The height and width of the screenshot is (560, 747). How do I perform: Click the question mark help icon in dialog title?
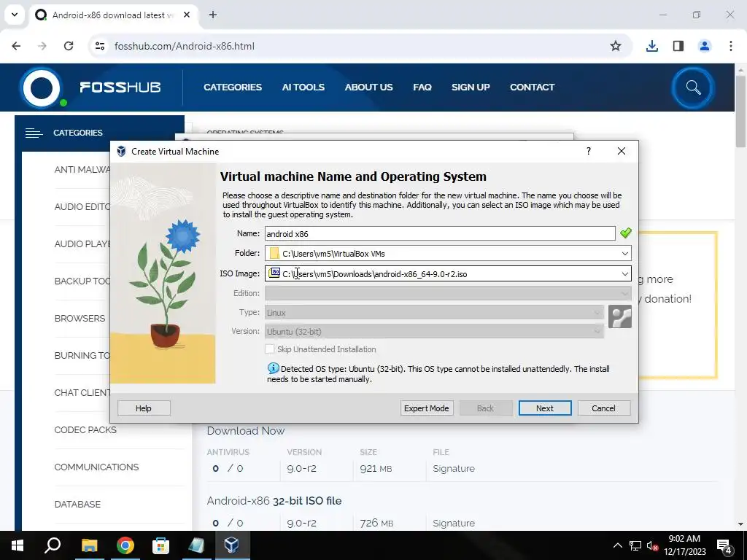click(x=589, y=151)
